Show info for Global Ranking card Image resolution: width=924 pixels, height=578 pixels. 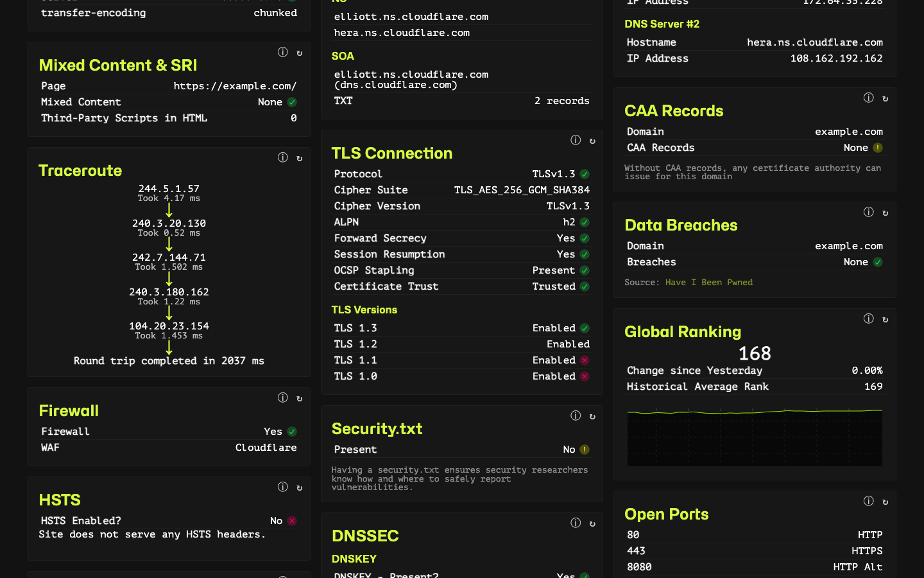(x=868, y=319)
